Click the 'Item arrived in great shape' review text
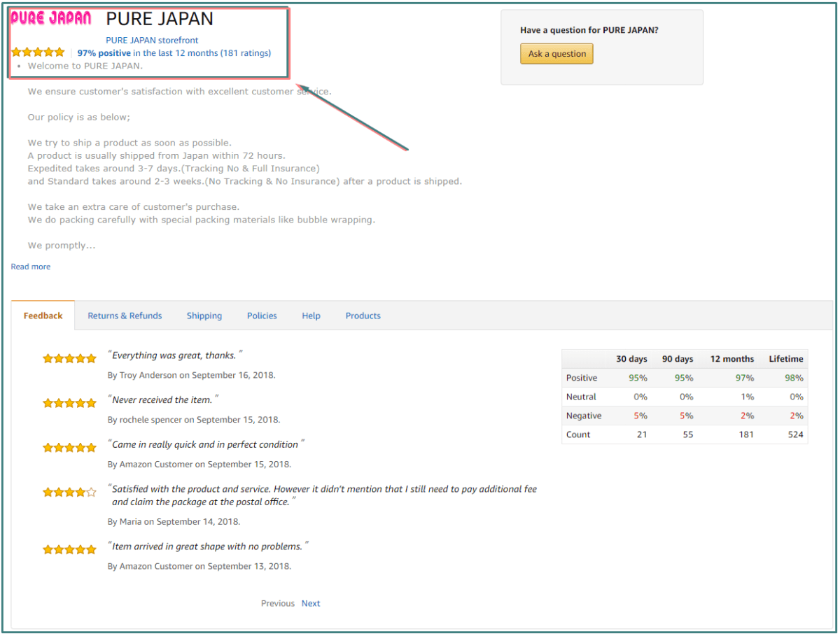Image resolution: width=840 pixels, height=636 pixels. point(208,546)
